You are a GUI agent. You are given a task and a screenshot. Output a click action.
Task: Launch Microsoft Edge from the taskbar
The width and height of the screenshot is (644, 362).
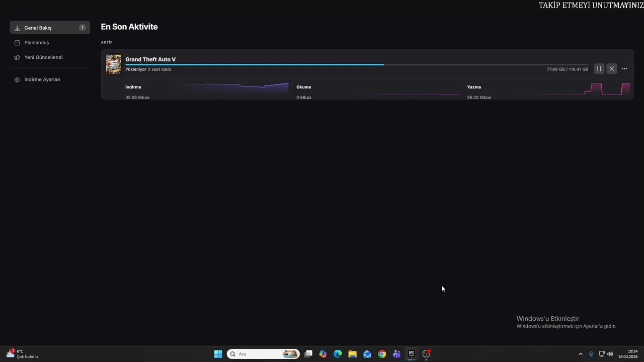point(338,354)
